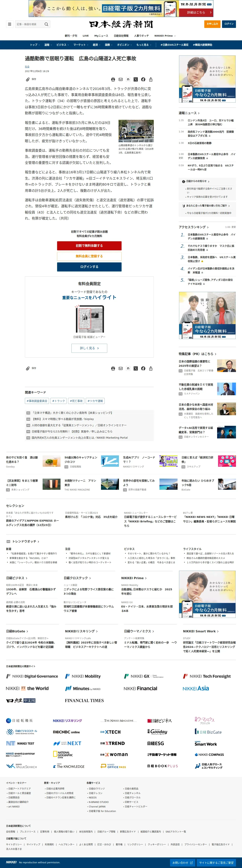
Task: Click the upload share icon above the article
Action: point(151,80)
